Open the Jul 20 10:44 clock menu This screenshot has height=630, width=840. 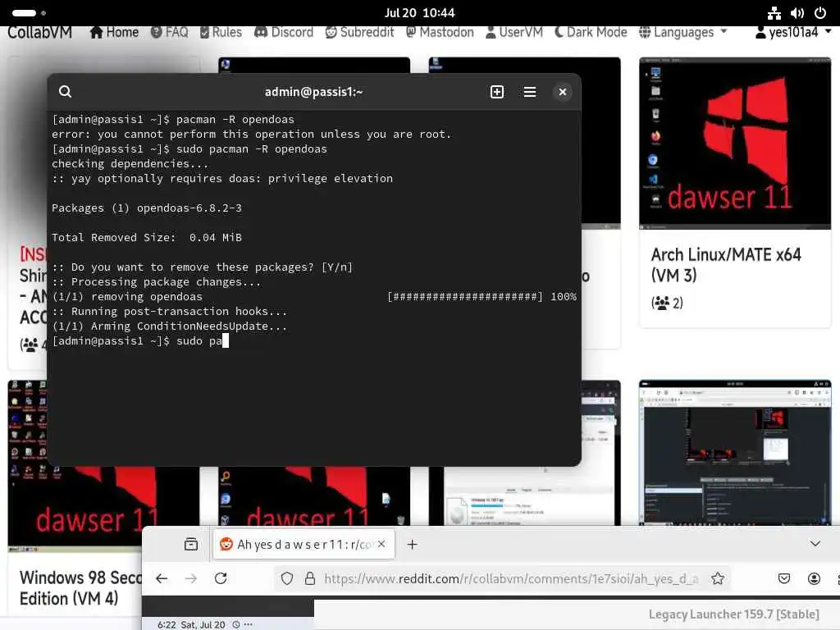point(419,12)
